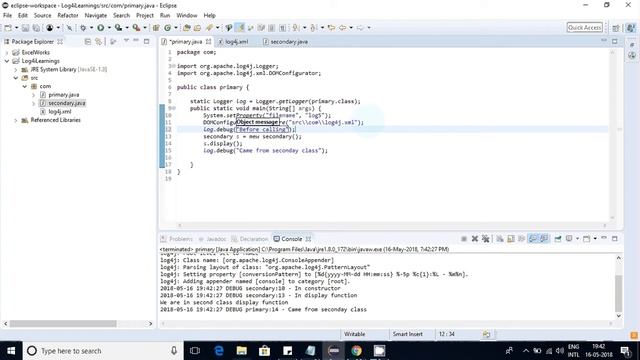Click the Quick Access field
640x360 pixels.
tap(584, 28)
